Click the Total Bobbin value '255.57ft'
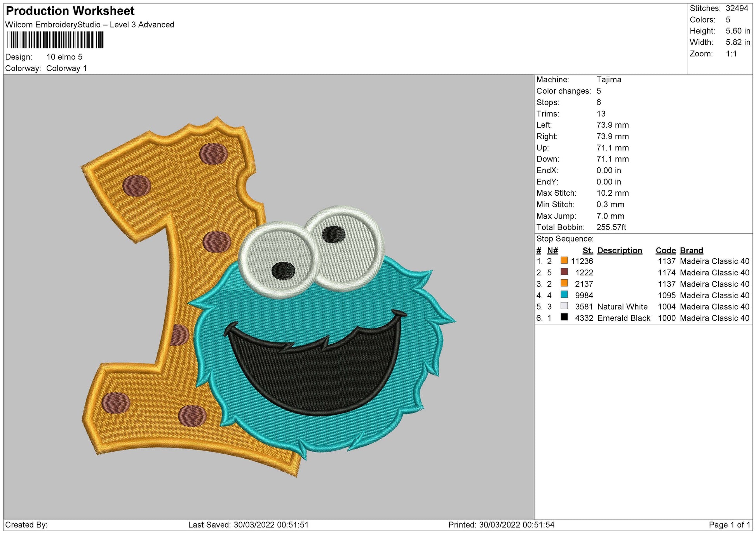The image size is (756, 534). [611, 227]
